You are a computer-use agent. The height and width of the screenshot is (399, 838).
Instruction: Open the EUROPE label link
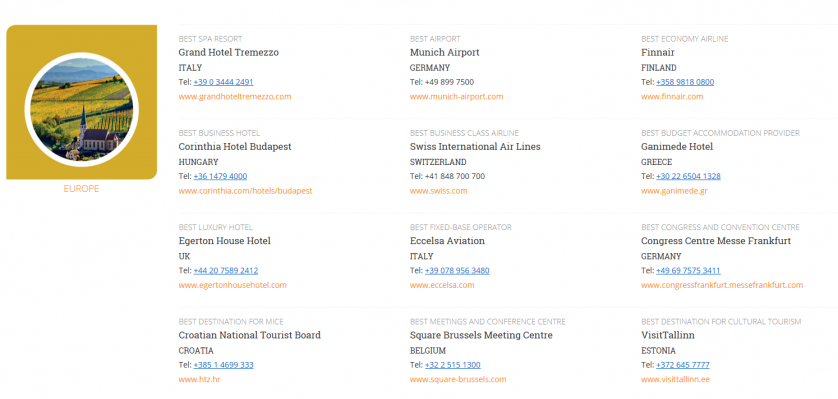coord(81,189)
